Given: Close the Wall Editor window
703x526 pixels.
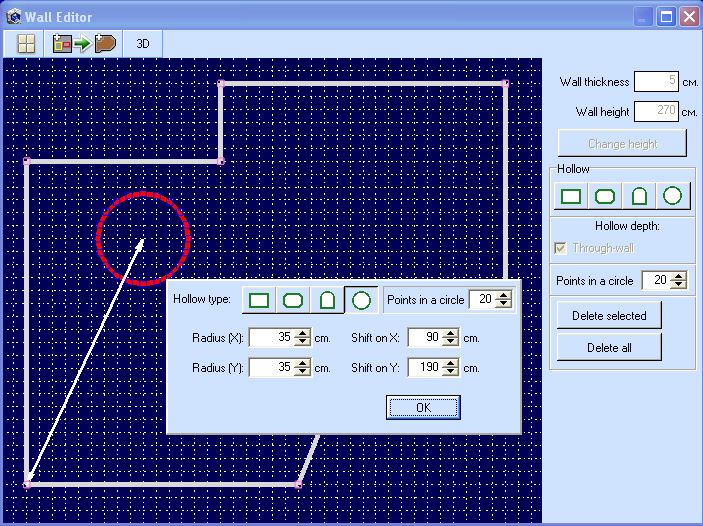Looking at the screenshot, I should pos(689,17).
